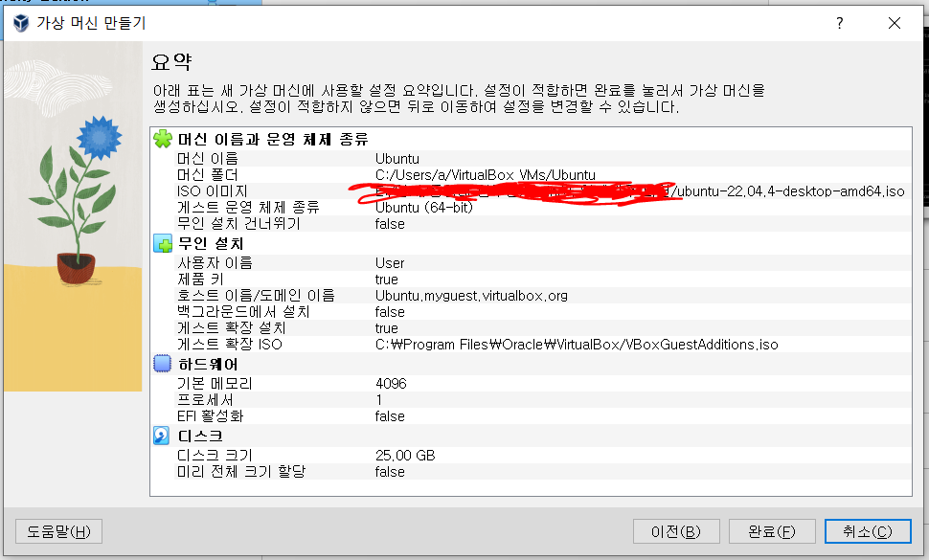Click the 호스트 이름/도메인 이름 label
929x560 pixels.
256,296
